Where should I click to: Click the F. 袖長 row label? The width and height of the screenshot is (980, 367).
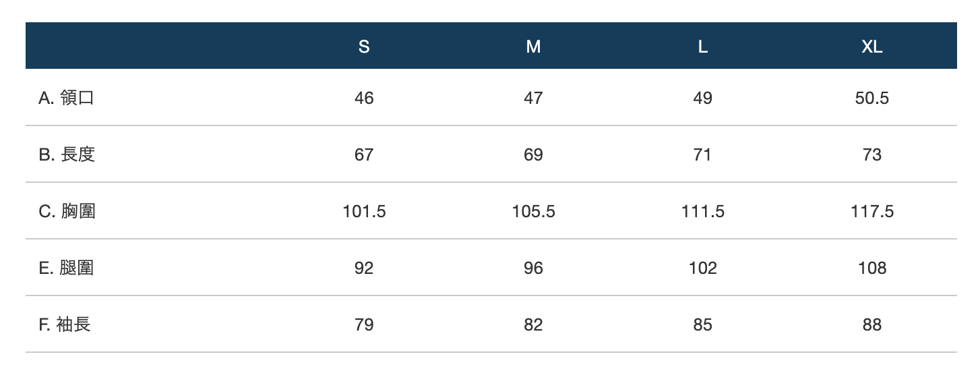coord(65,324)
